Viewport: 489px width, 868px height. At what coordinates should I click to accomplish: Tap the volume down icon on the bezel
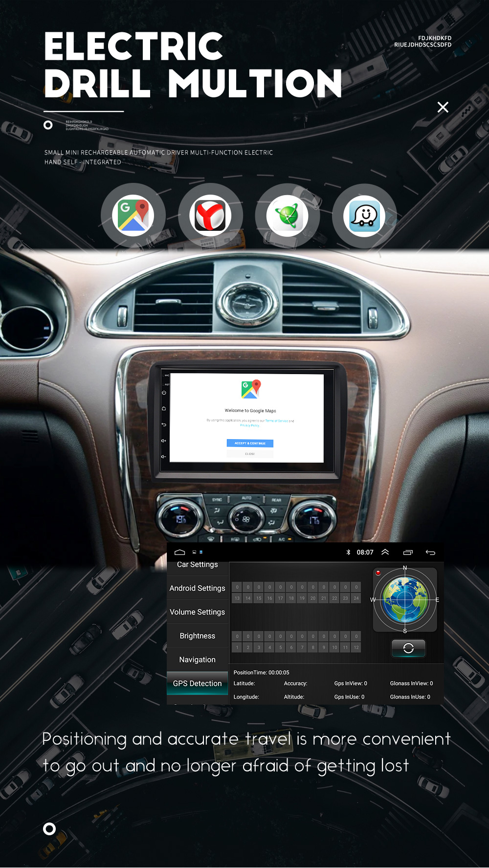coord(164,457)
